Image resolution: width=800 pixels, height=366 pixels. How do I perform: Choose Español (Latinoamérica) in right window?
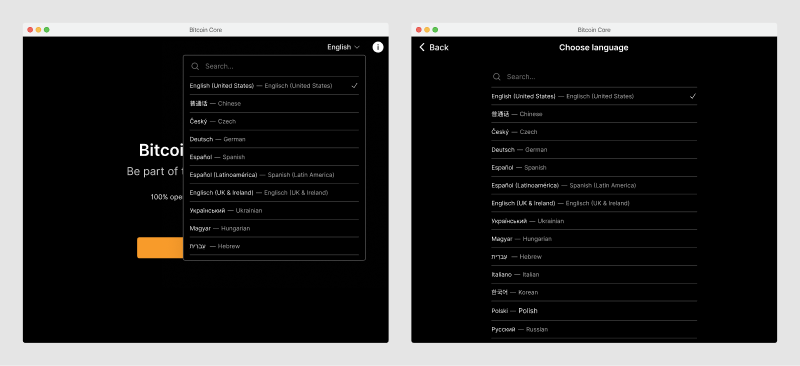click(594, 185)
